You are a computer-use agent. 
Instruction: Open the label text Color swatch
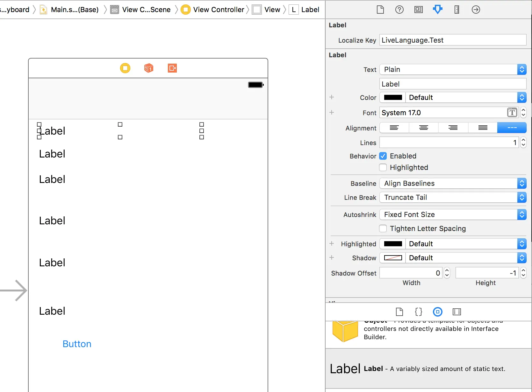point(392,97)
